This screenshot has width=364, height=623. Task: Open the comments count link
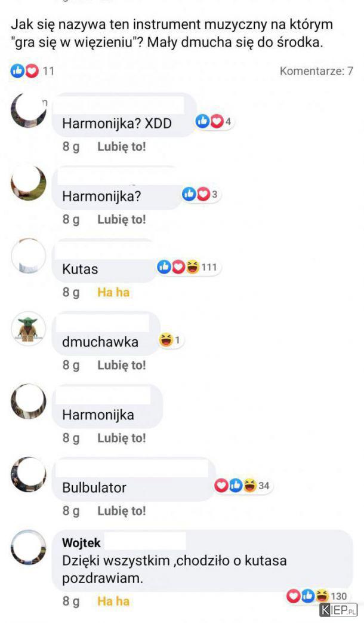[316, 71]
